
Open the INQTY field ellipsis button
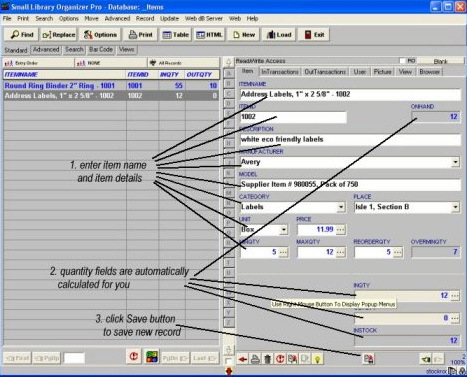pyautogui.click(x=455, y=296)
